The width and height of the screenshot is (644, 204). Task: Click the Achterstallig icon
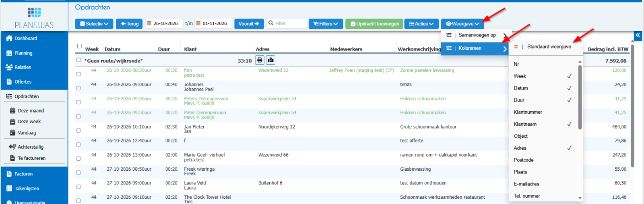(12, 147)
